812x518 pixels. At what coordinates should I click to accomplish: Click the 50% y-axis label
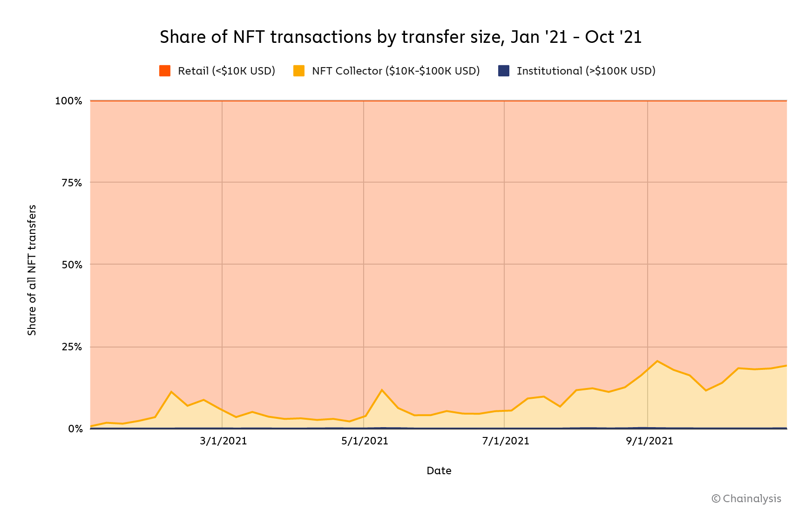click(72, 265)
